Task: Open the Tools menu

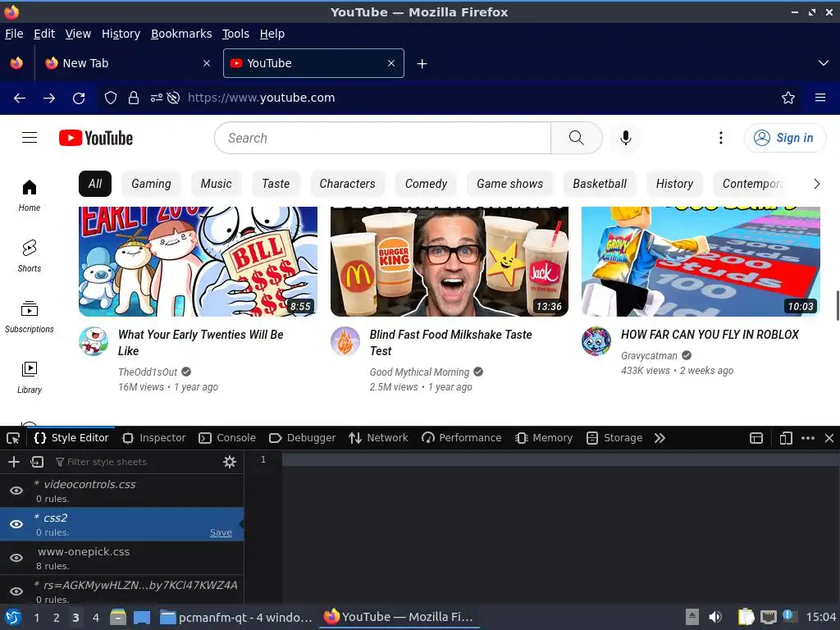Action: 235,34
